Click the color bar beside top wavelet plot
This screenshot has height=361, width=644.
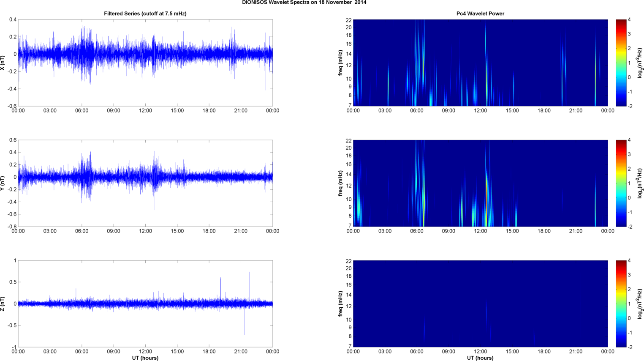click(x=621, y=63)
